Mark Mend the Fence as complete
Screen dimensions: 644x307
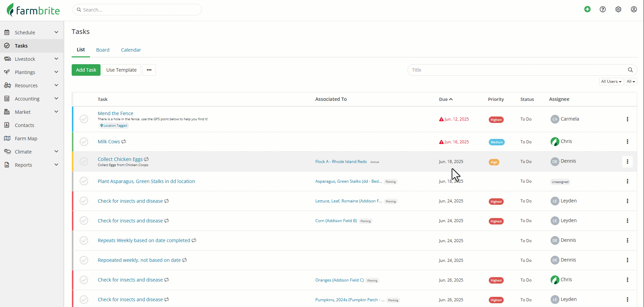tap(84, 119)
